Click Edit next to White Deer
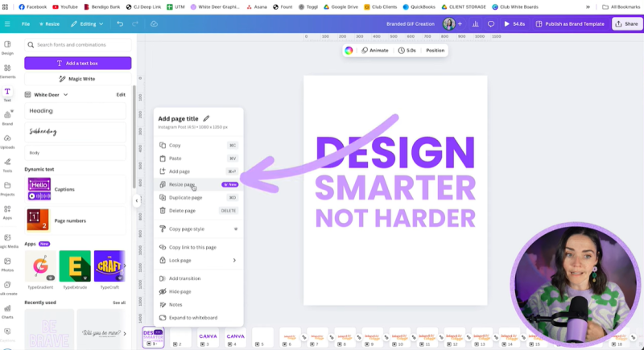This screenshot has height=350, width=644. pyautogui.click(x=121, y=95)
